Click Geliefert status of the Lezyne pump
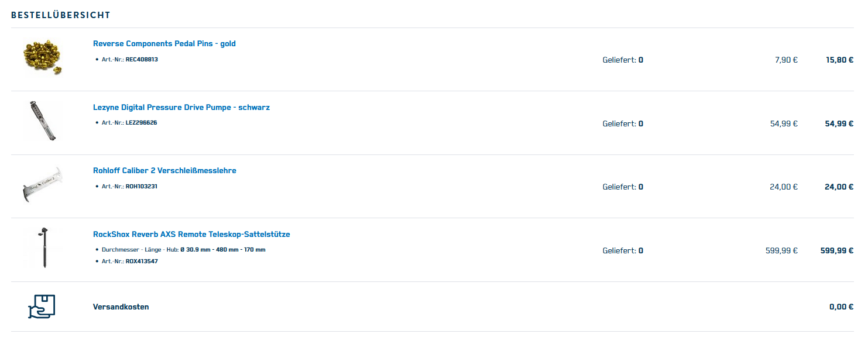The width and height of the screenshot is (868, 344). (623, 124)
